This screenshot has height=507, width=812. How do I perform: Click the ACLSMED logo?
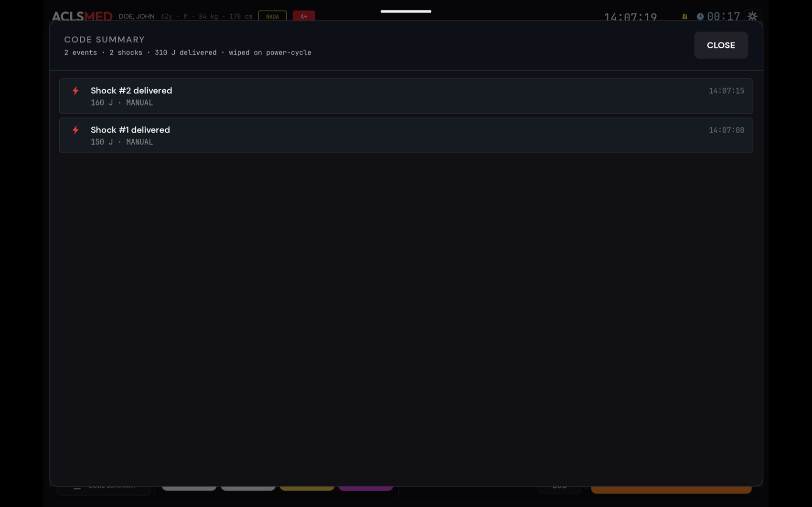click(82, 16)
